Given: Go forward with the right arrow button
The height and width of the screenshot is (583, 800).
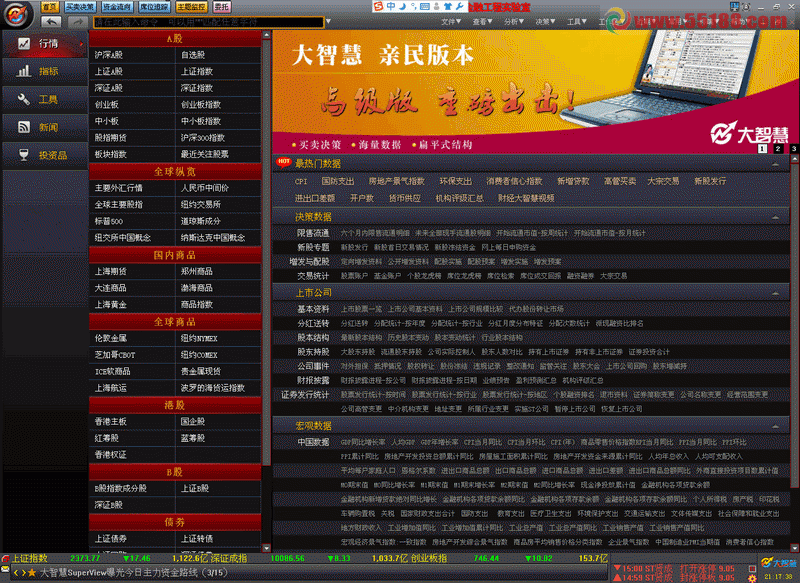Looking at the screenshot, I should coord(77,22).
